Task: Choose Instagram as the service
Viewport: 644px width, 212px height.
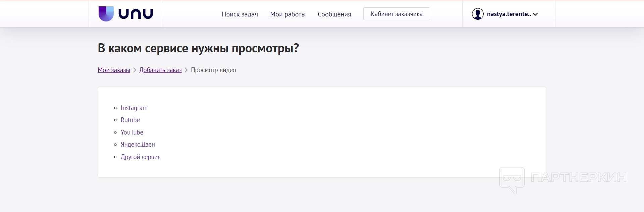Action: 134,108
